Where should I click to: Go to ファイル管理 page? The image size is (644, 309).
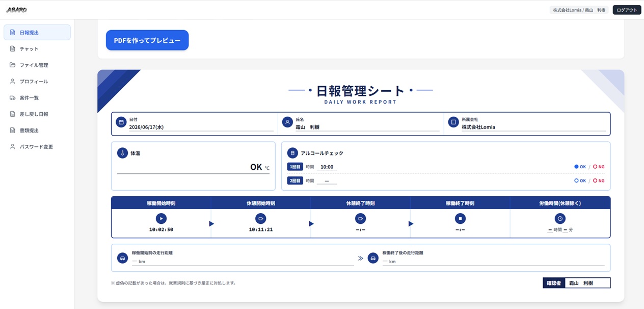(x=37, y=65)
